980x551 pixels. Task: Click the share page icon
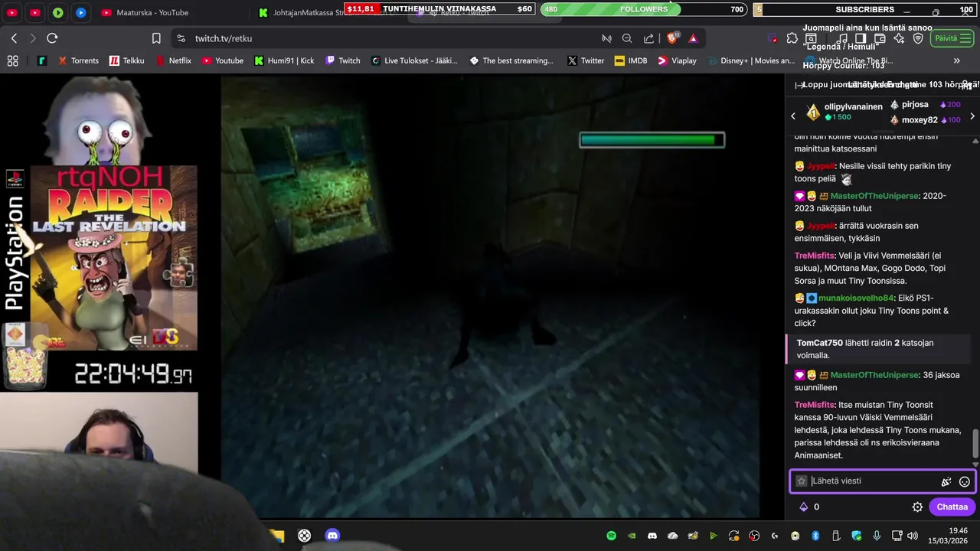pos(649,38)
